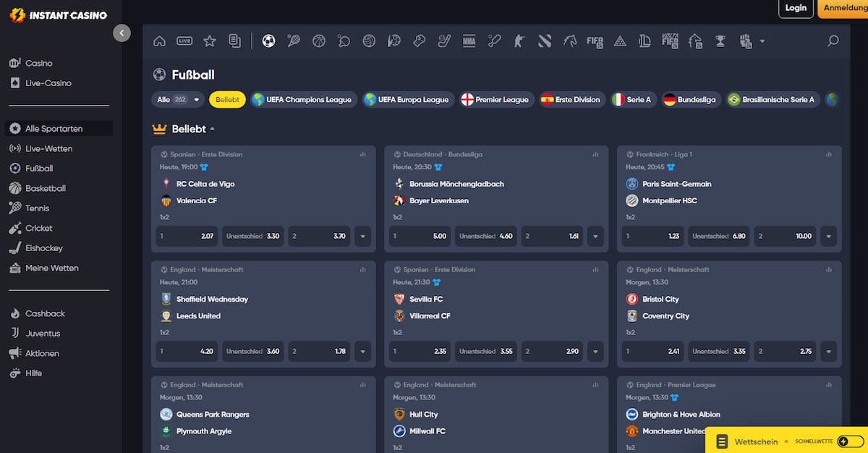
Task: Bet on Montpellier win at 10.00
Action: (786, 236)
